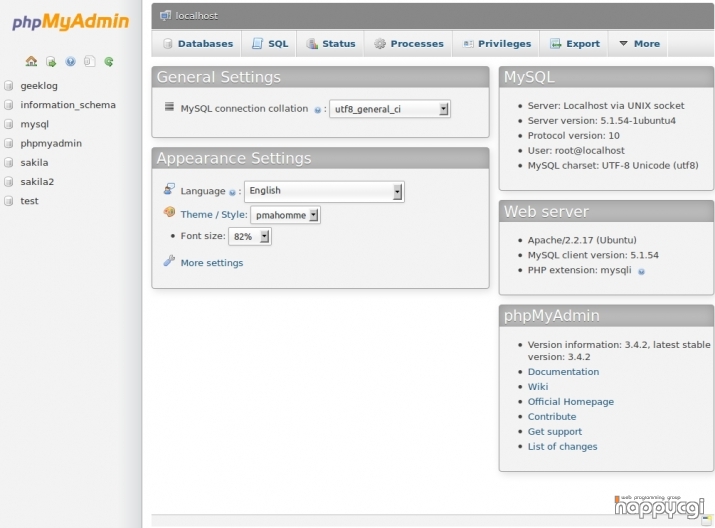Select the sakila2 database name
The height and width of the screenshot is (528, 715).
[x=37, y=181]
